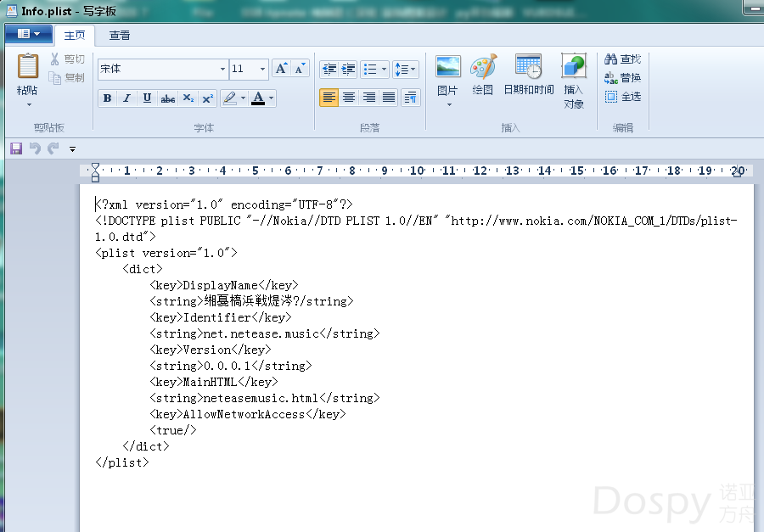Screen dimensions: 764x532
Task: Toggle Subscript formatting
Action: pos(188,98)
